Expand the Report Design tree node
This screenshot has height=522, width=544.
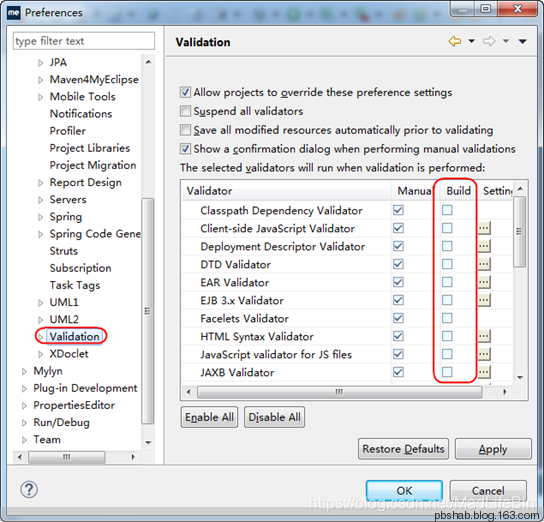(x=41, y=183)
